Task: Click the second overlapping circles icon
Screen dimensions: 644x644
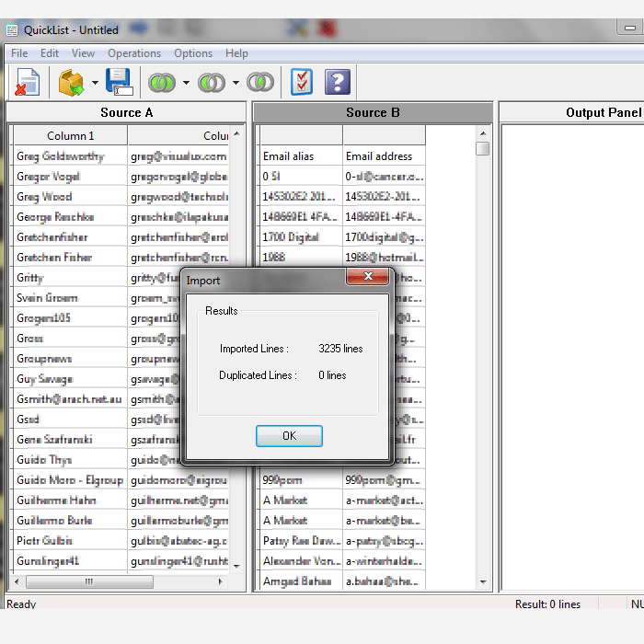Action: tap(212, 83)
